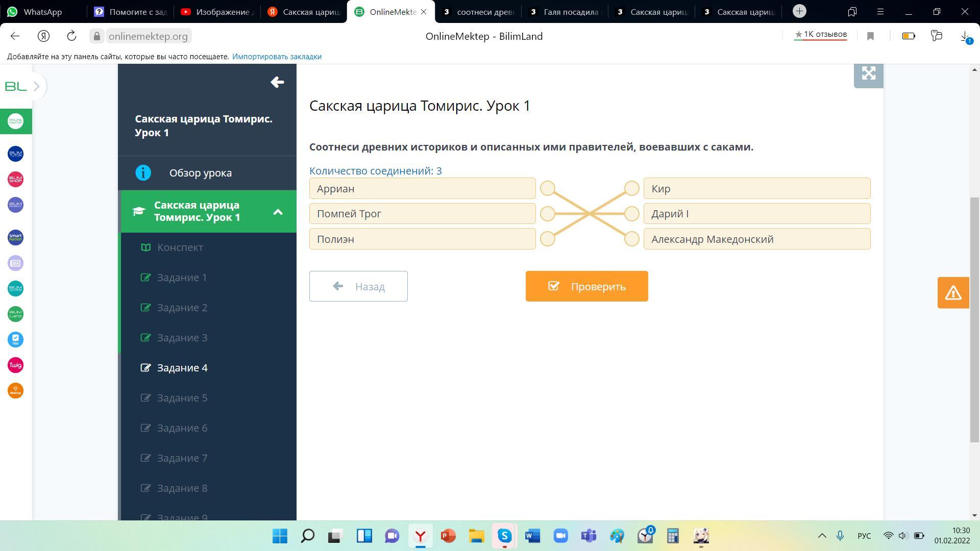The height and width of the screenshot is (551, 980).
Task: Click the orange warning report icon
Action: 953,293
